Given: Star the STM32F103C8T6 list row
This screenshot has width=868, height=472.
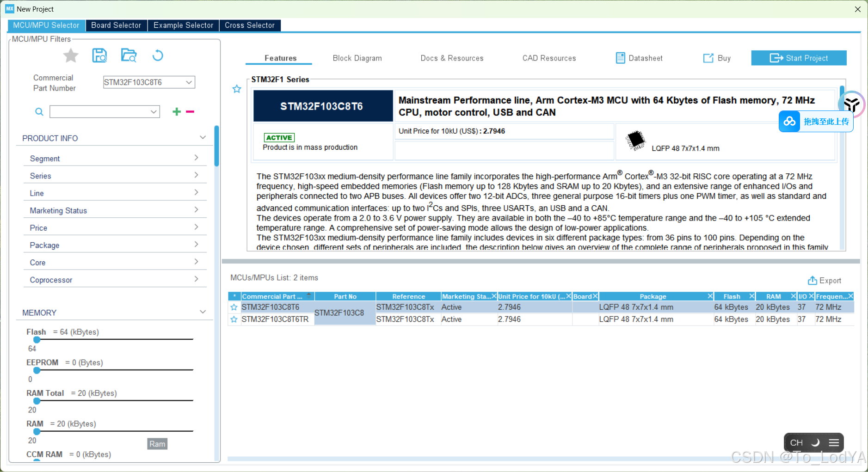Looking at the screenshot, I should [234, 307].
